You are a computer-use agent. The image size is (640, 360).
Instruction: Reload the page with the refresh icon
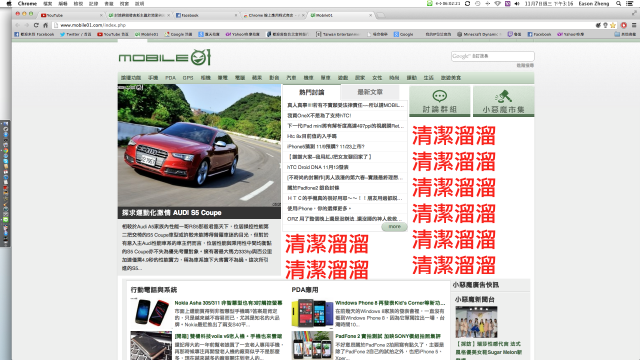pyautogui.click(x=36, y=25)
